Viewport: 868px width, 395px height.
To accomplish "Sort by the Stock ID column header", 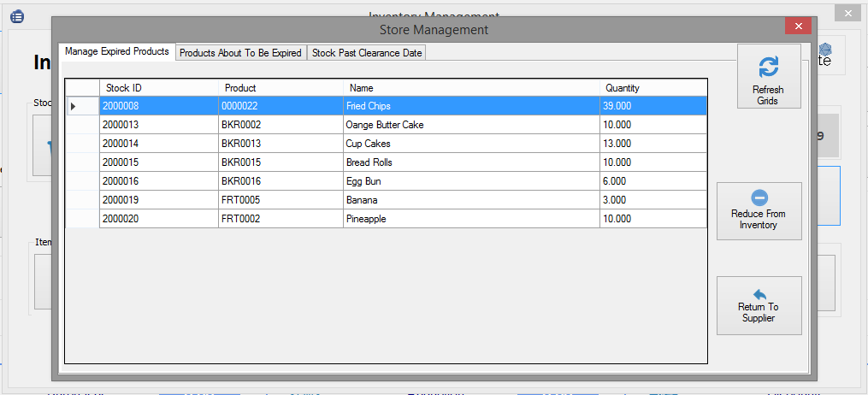I will [x=158, y=88].
